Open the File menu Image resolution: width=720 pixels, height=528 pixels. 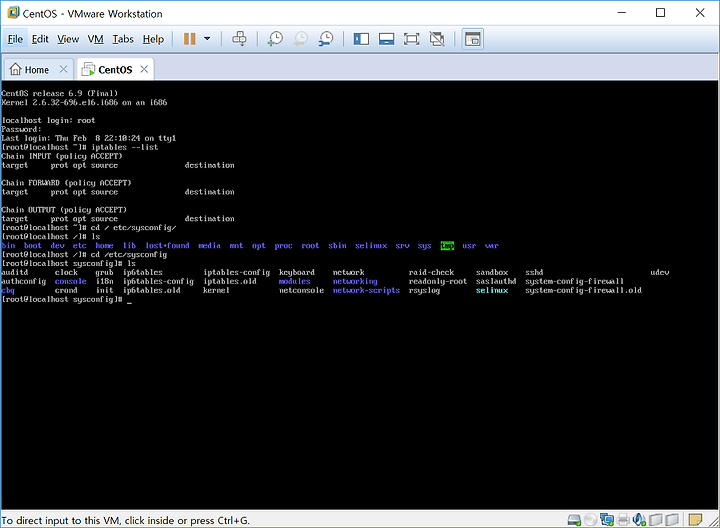click(15, 39)
